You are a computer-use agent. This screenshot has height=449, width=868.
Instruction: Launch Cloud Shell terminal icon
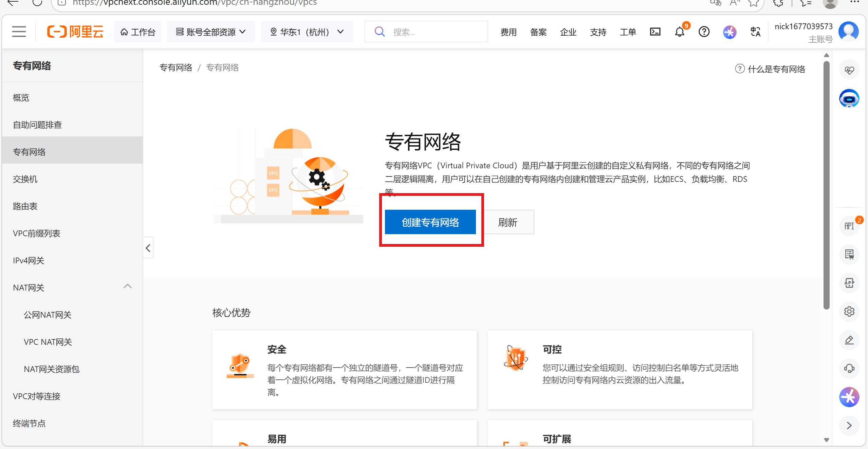click(655, 32)
